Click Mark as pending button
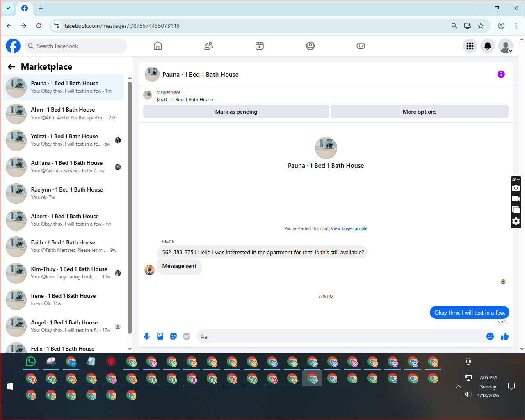 236,112
